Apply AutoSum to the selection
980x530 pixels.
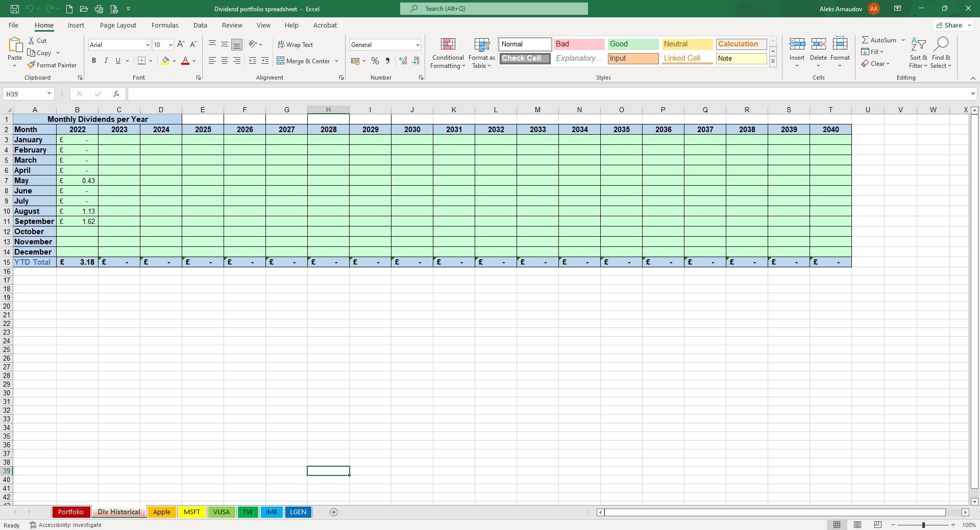pos(880,40)
